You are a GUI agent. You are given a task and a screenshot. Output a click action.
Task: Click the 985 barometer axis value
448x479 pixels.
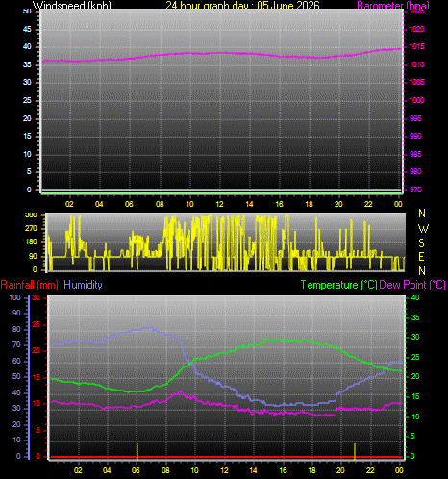pyautogui.click(x=415, y=154)
